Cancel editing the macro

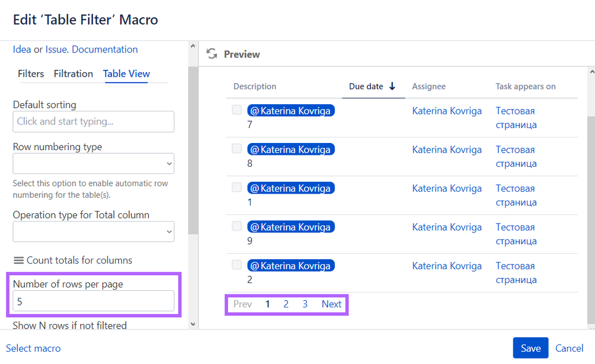[x=569, y=348]
